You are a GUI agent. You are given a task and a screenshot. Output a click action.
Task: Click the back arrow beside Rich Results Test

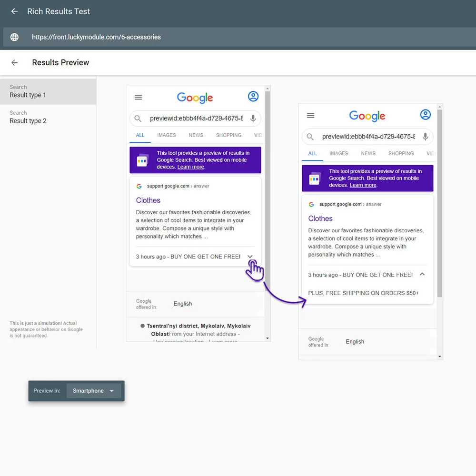[x=14, y=11]
